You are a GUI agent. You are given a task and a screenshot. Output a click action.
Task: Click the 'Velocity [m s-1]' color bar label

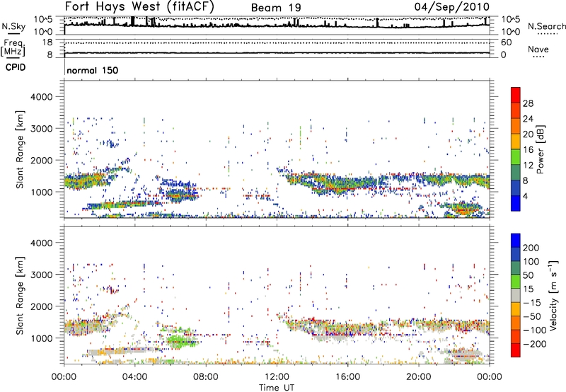click(553, 295)
